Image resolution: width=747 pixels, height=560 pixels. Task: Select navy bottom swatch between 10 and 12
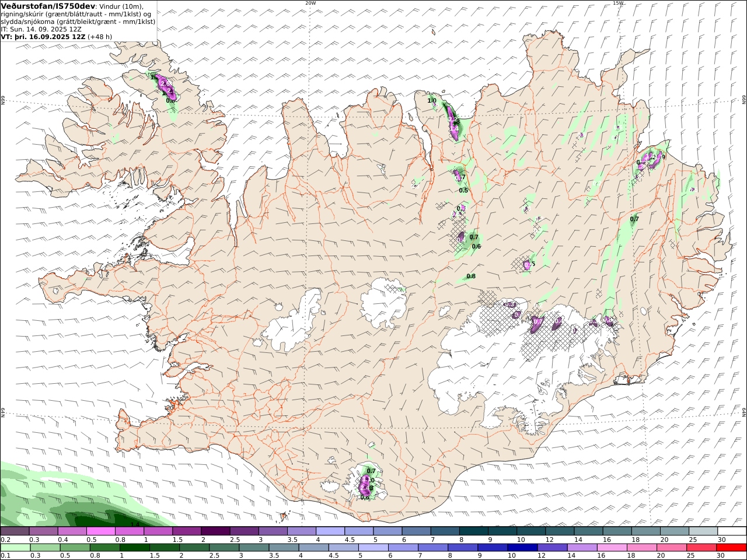[522, 548]
